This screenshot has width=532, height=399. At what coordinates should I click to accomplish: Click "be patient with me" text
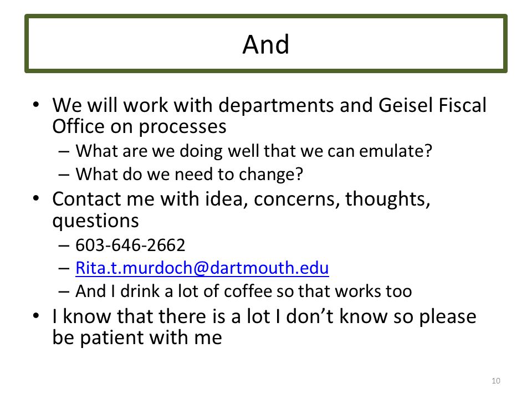tap(137, 337)
